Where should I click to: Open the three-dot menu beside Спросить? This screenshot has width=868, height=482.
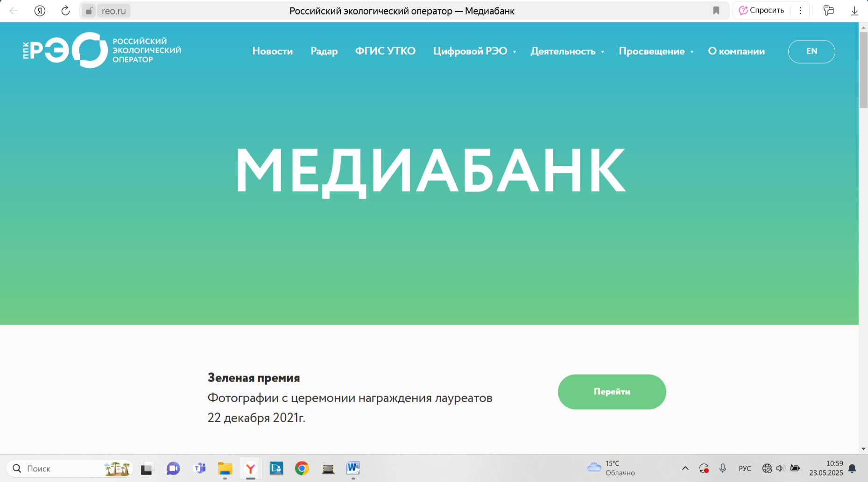tap(800, 10)
